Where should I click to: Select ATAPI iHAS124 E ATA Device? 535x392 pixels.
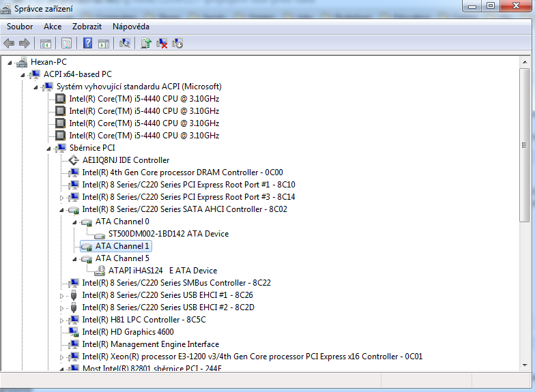[162, 270]
